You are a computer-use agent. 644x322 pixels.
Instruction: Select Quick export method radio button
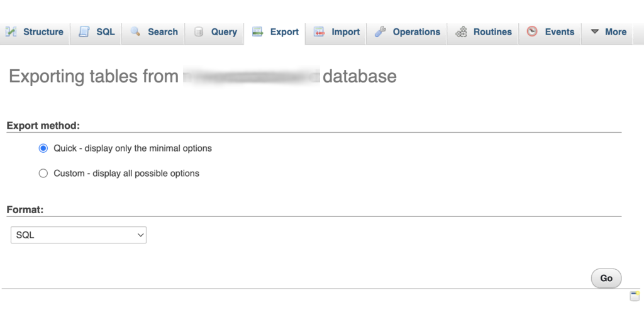pos(43,148)
